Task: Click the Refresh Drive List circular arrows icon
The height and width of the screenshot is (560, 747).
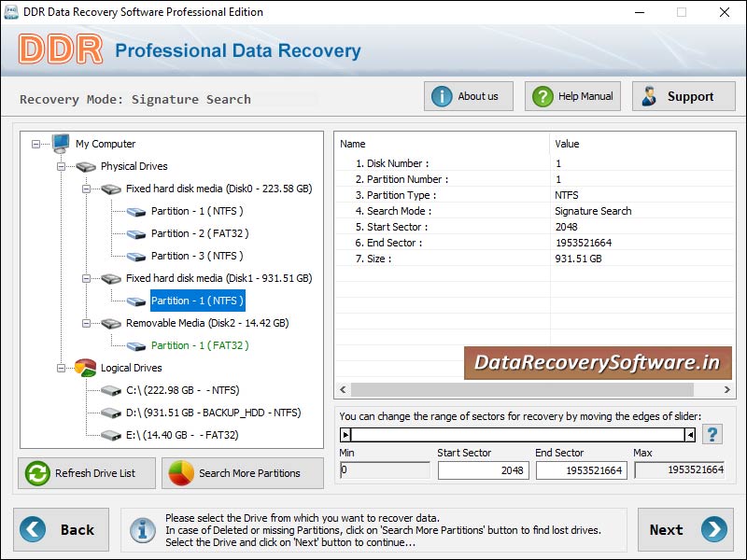Action: (x=37, y=473)
